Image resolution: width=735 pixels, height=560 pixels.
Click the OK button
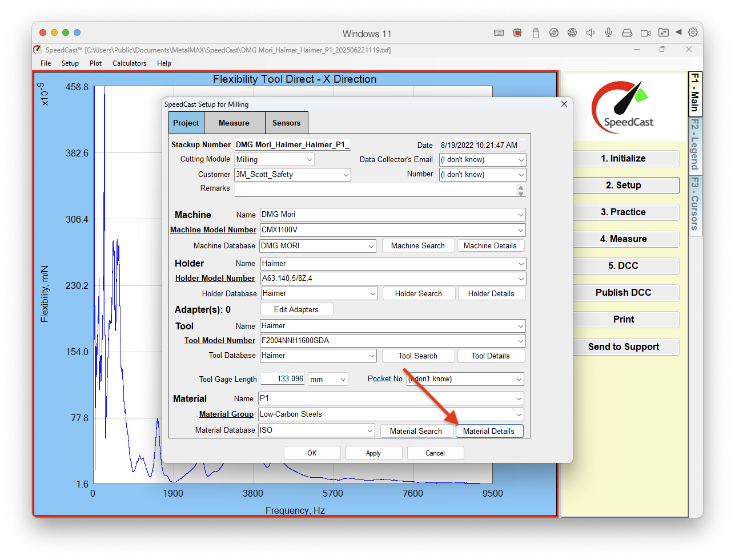click(x=312, y=453)
